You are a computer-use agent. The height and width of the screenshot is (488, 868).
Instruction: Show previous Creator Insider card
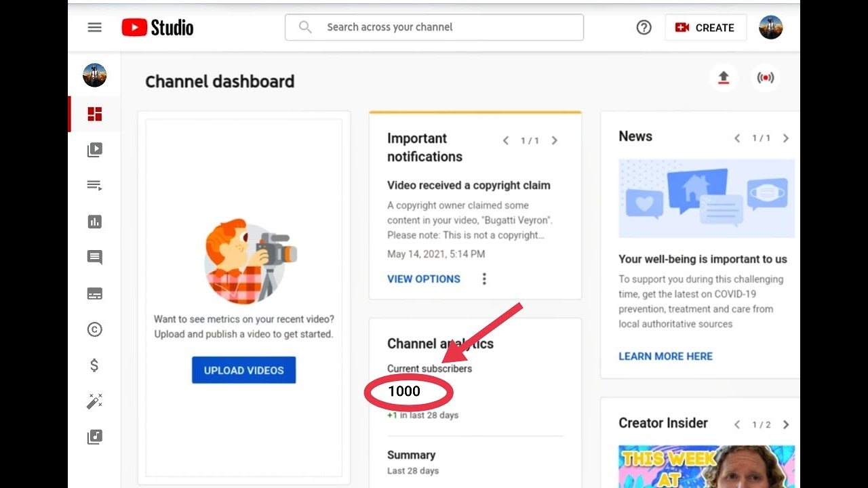click(737, 424)
